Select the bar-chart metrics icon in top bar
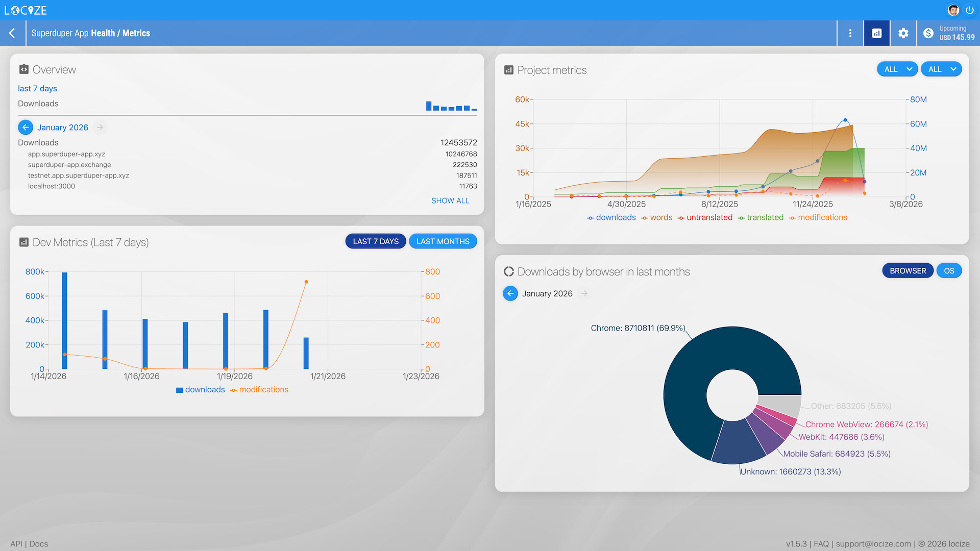This screenshot has height=551, width=980. 876,33
